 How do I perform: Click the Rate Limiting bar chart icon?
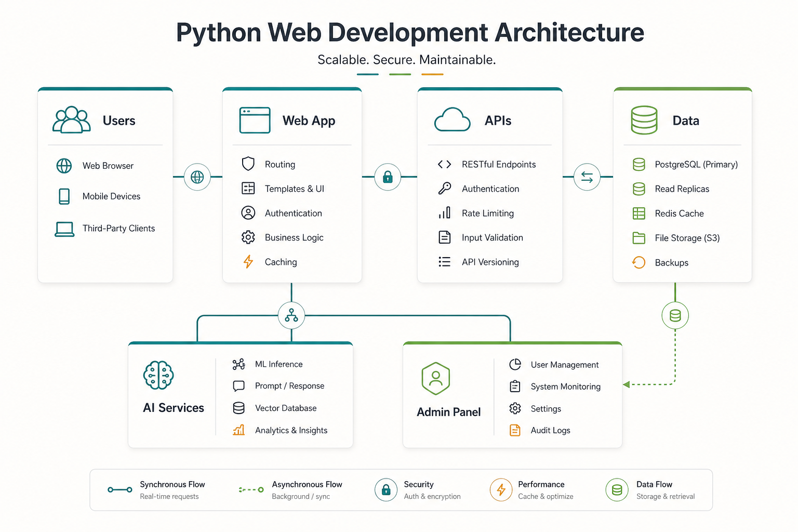445,212
